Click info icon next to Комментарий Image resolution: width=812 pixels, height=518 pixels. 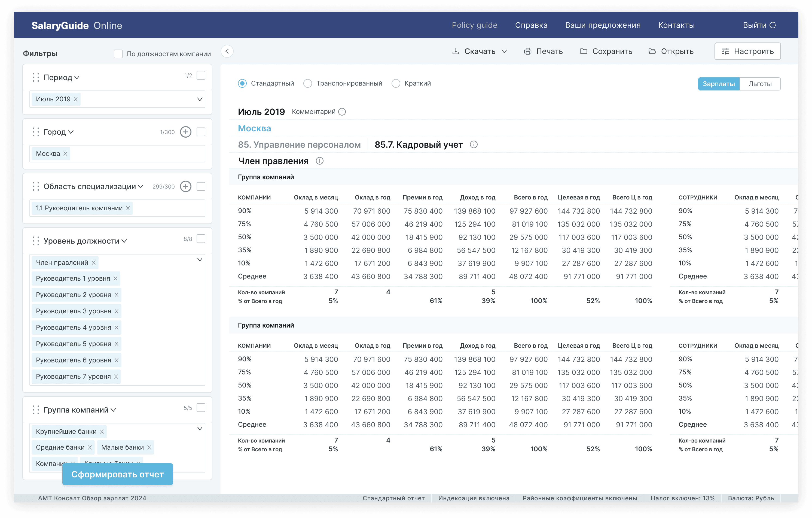click(x=342, y=112)
